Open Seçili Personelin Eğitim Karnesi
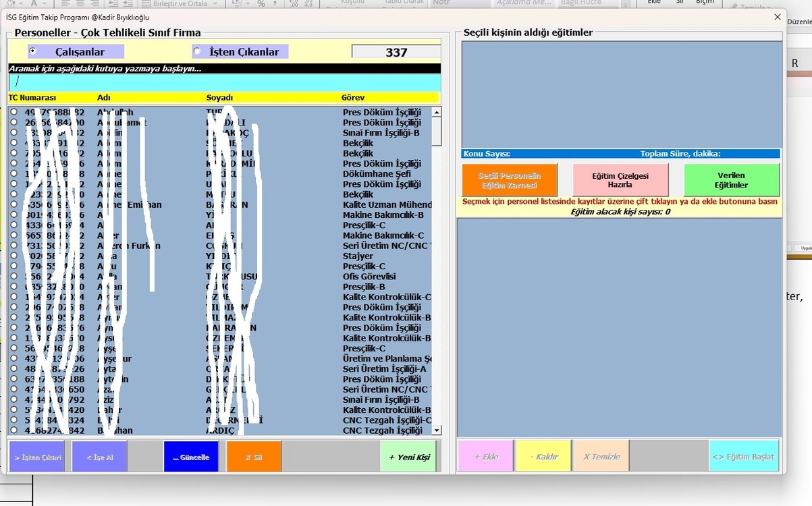The height and width of the screenshot is (506, 812). pos(510,180)
